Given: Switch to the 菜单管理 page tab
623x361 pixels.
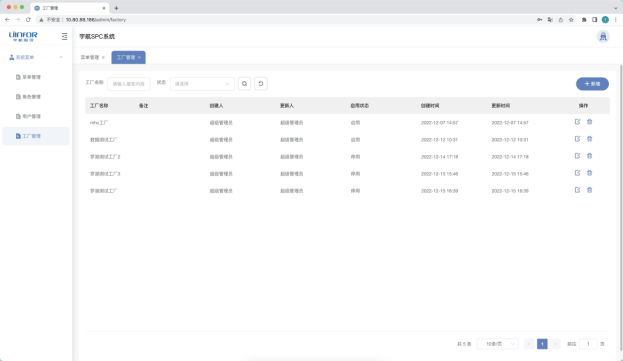Looking at the screenshot, I should tap(90, 58).
